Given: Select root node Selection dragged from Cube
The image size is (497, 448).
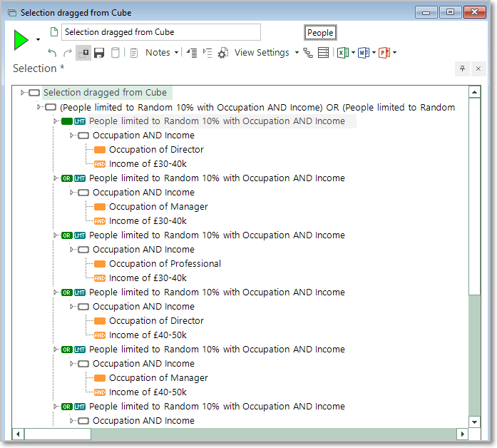Looking at the screenshot, I should pyautogui.click(x=105, y=93).
